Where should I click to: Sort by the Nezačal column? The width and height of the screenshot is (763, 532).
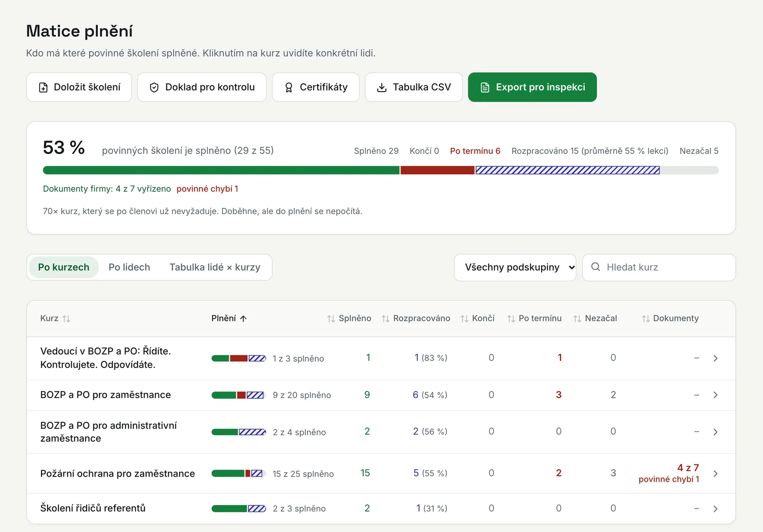(595, 318)
